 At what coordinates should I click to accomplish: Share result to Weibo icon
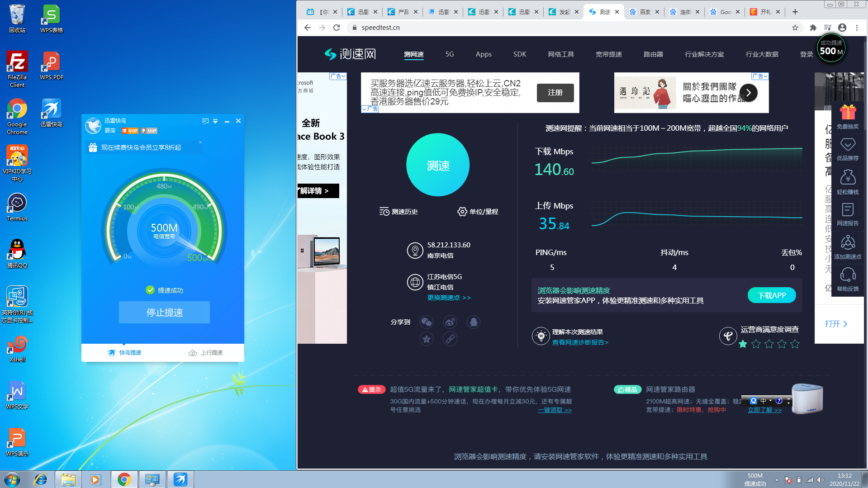click(x=450, y=322)
